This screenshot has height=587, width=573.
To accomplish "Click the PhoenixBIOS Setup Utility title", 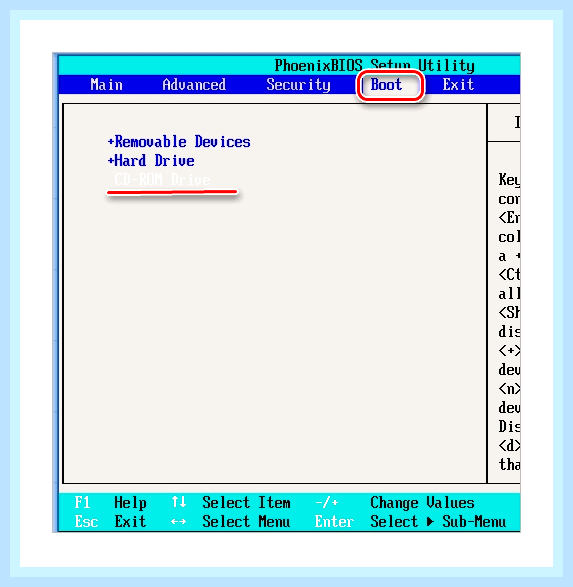I will 374,66.
